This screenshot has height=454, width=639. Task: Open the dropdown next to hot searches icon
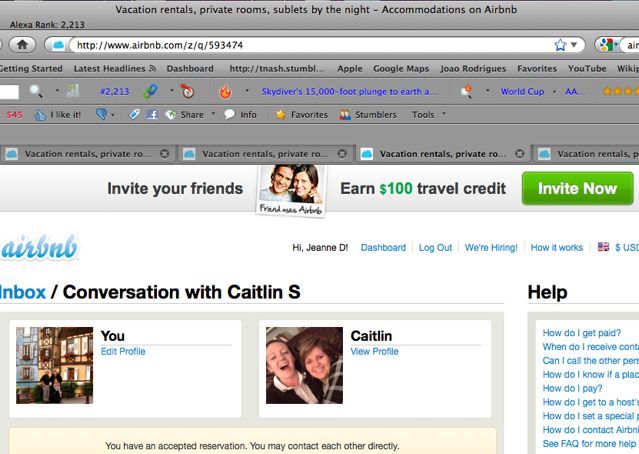487,90
